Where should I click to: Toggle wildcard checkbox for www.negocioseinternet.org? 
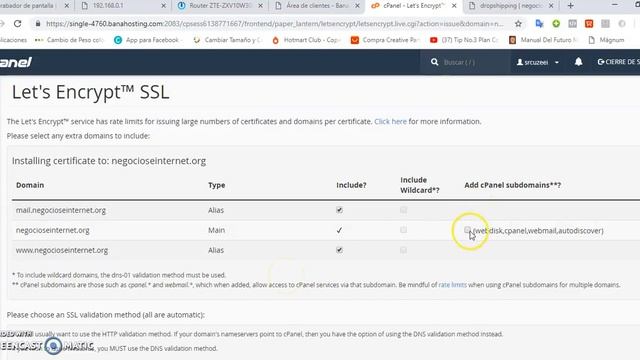point(403,250)
